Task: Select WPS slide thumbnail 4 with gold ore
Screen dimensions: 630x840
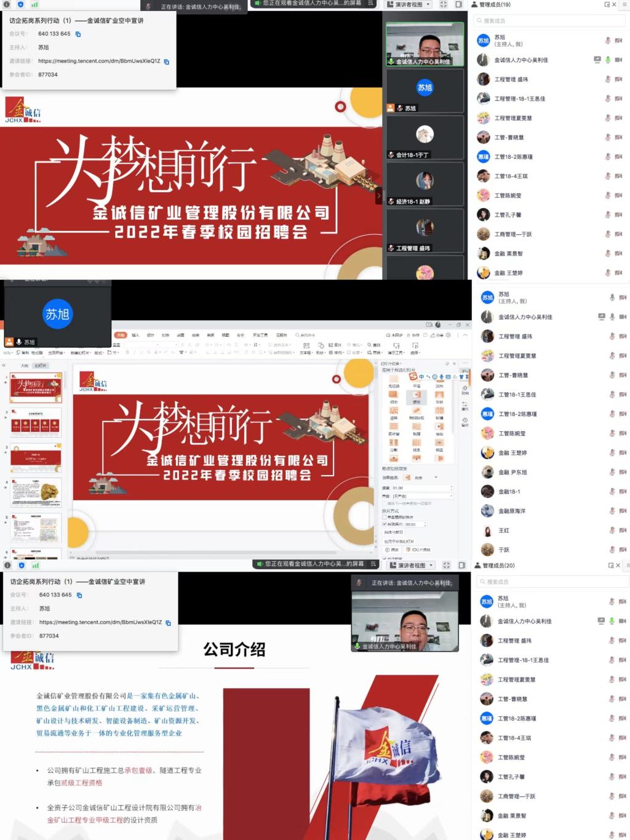Action: (x=36, y=492)
